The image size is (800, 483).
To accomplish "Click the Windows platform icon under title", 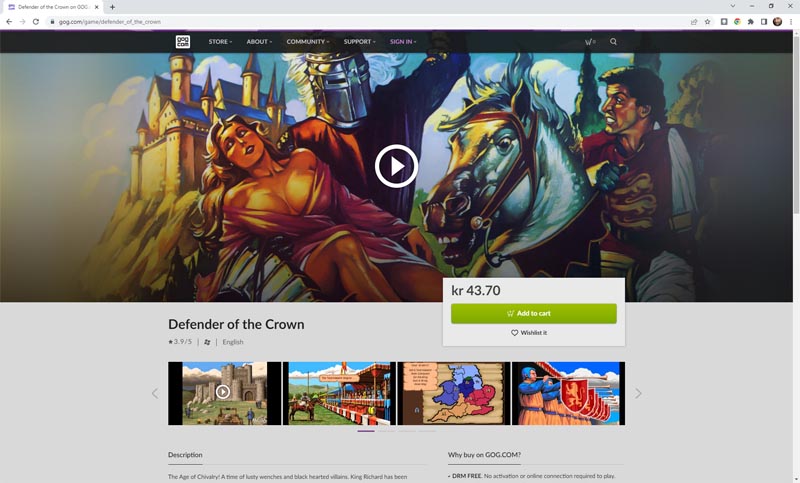I will pyautogui.click(x=207, y=342).
